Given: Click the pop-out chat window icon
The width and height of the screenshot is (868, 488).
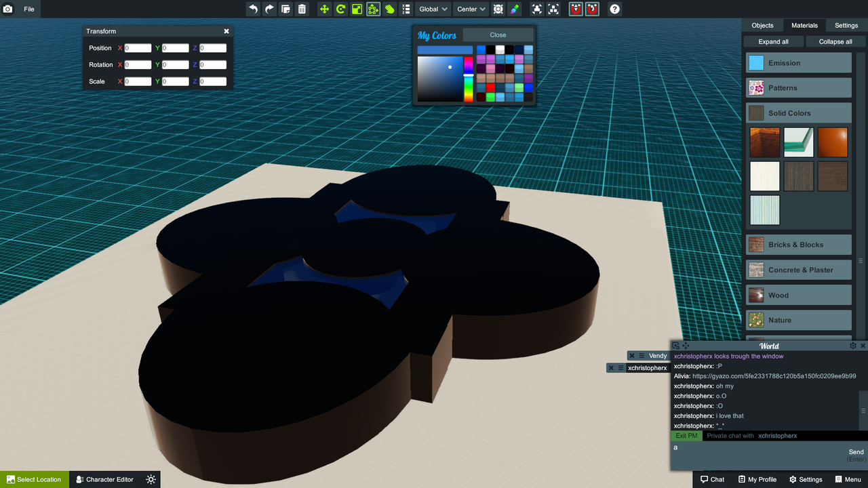Looking at the screenshot, I should (676, 346).
